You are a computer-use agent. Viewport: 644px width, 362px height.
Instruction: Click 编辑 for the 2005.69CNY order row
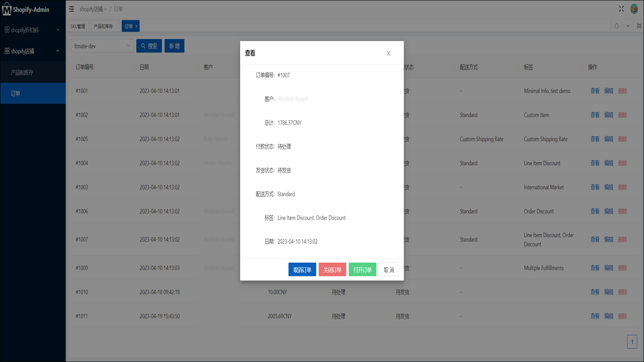pos(609,317)
